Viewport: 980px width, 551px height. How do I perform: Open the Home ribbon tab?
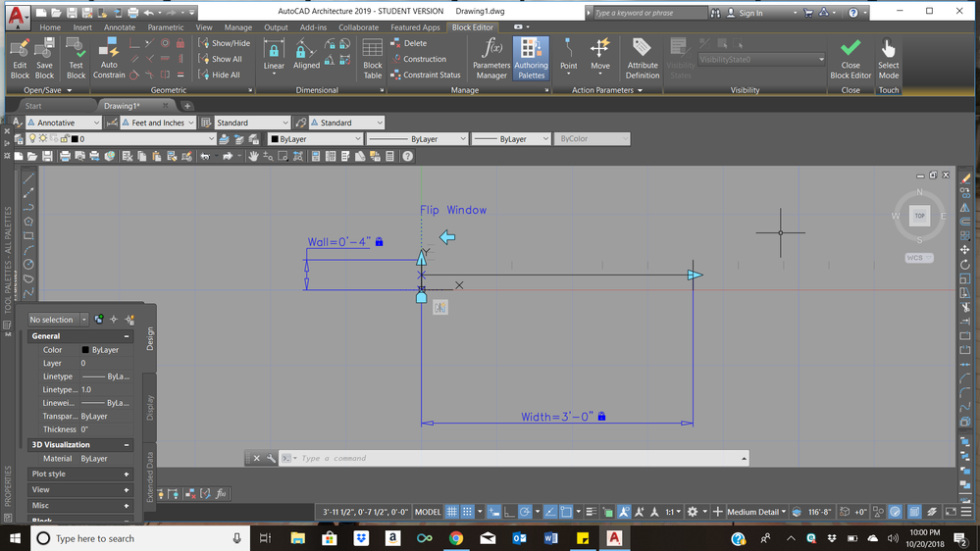(x=50, y=27)
